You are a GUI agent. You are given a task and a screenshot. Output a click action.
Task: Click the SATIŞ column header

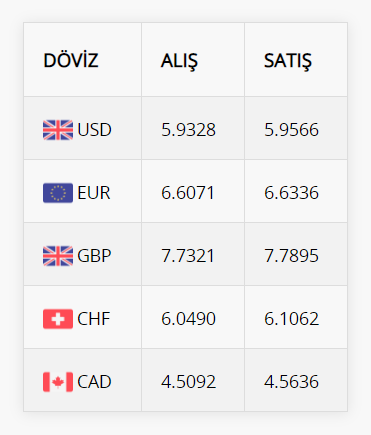tap(288, 61)
